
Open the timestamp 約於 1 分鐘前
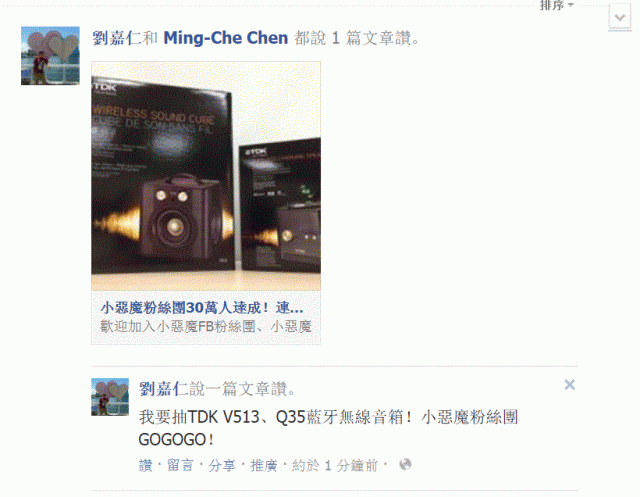335,466
